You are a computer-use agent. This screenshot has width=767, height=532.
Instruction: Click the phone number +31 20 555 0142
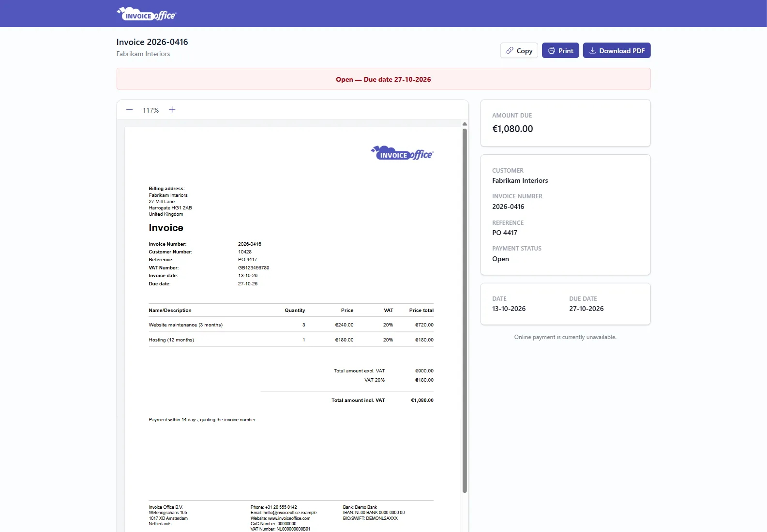[281, 507]
